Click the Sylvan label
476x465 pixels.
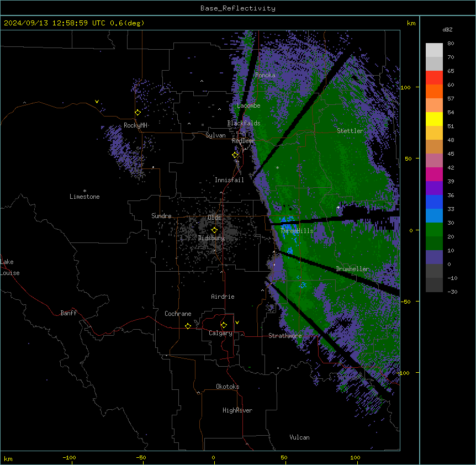pos(215,135)
